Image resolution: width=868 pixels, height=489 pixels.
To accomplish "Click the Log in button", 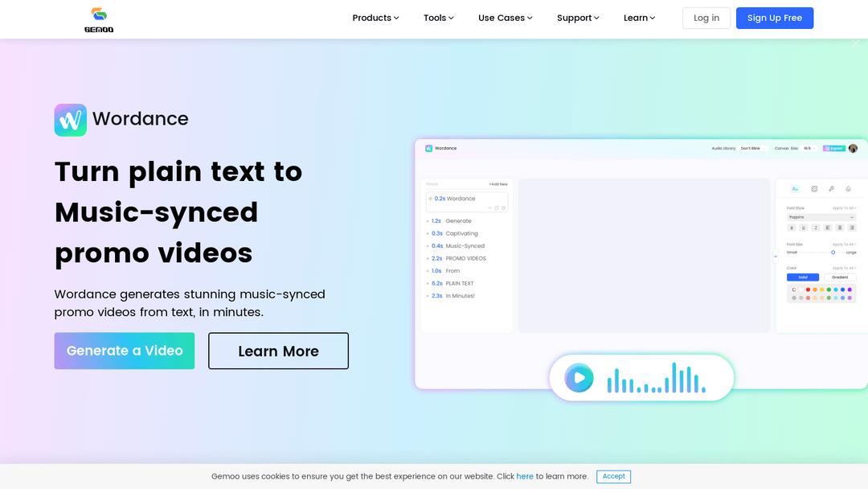I will pyautogui.click(x=706, y=18).
